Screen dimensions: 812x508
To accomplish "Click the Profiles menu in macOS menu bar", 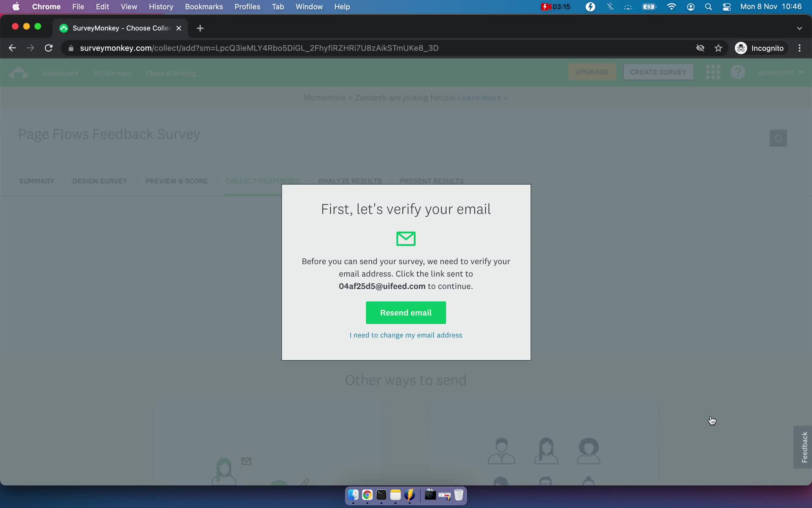I will point(247,6).
